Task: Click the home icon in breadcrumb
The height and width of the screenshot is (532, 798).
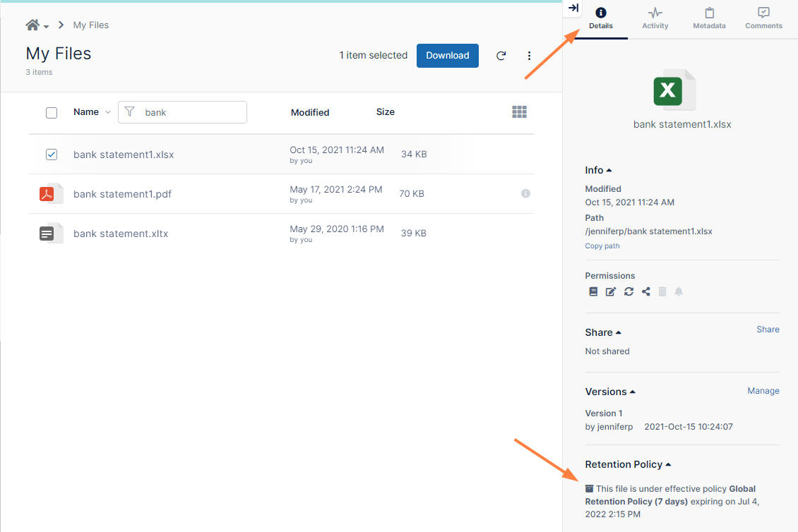Action: [x=32, y=25]
